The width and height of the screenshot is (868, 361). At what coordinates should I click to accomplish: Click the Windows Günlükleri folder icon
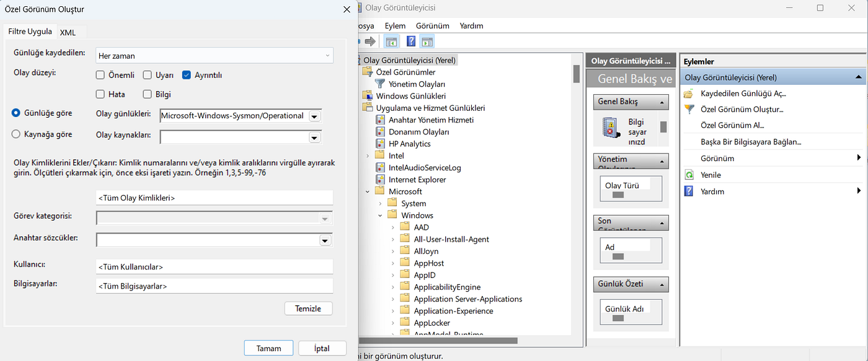tap(368, 96)
